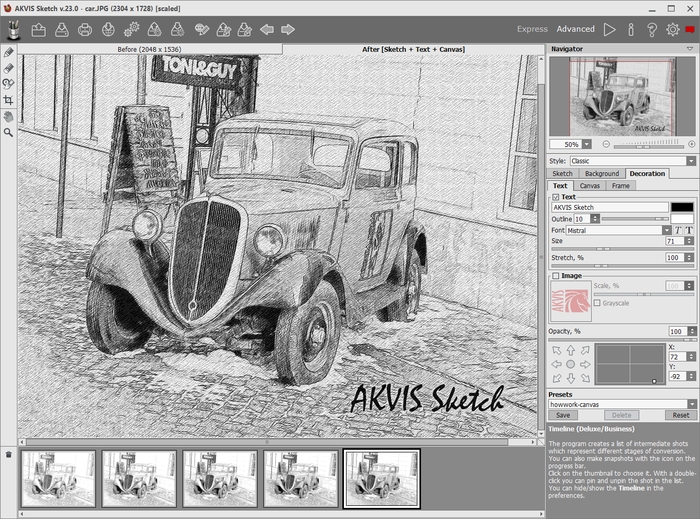Open the Presets dropdown howwork-canvas

tap(622, 404)
